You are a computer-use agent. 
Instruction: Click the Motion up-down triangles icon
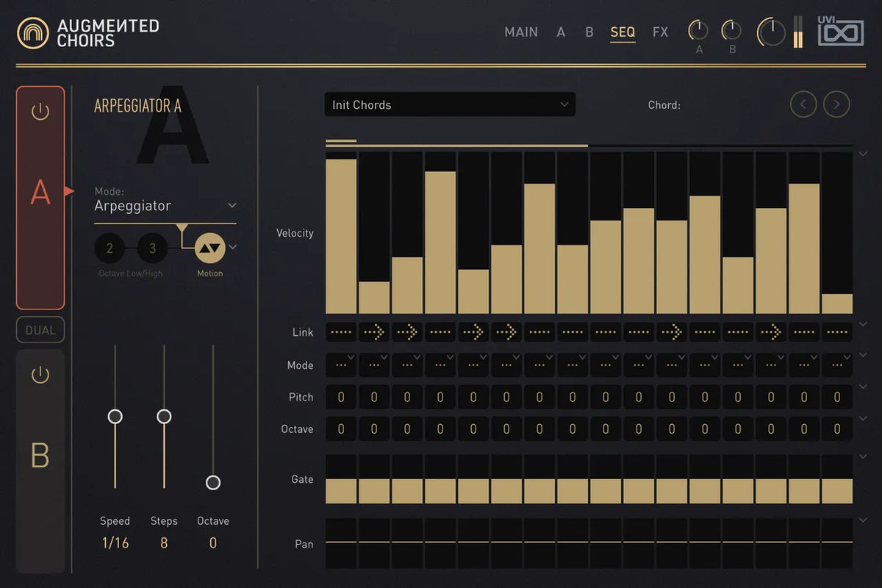(x=210, y=248)
